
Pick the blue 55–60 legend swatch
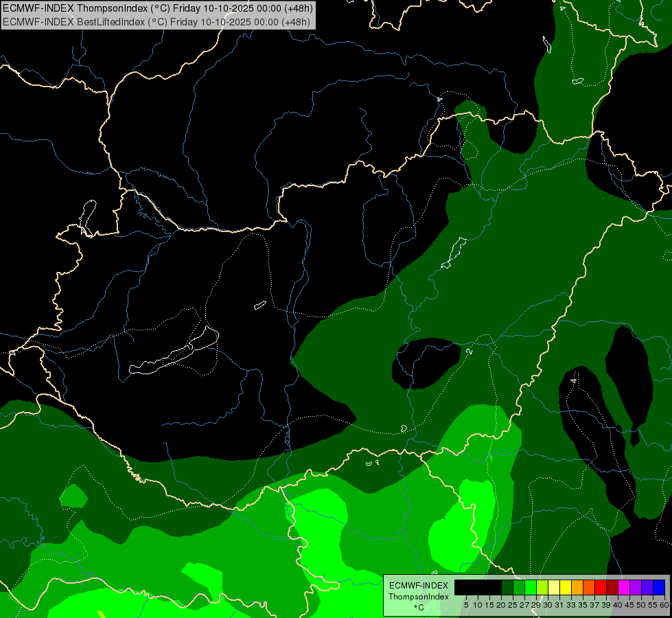(659, 587)
